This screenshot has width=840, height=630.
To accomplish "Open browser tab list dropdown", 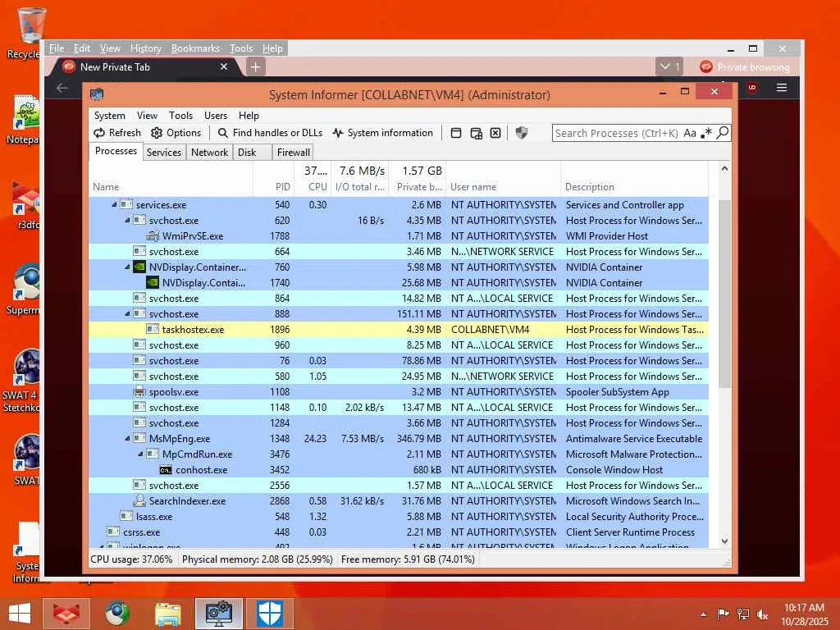I will pyautogui.click(x=669, y=67).
